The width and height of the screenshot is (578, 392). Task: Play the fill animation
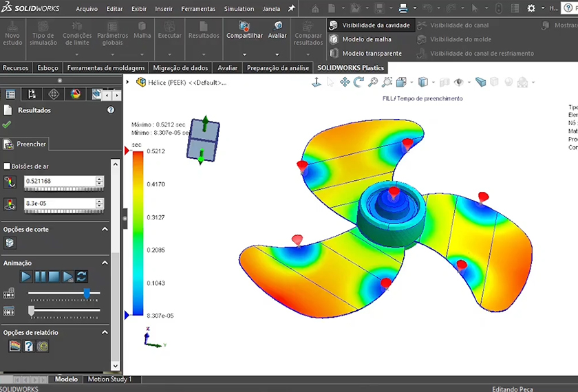point(26,276)
